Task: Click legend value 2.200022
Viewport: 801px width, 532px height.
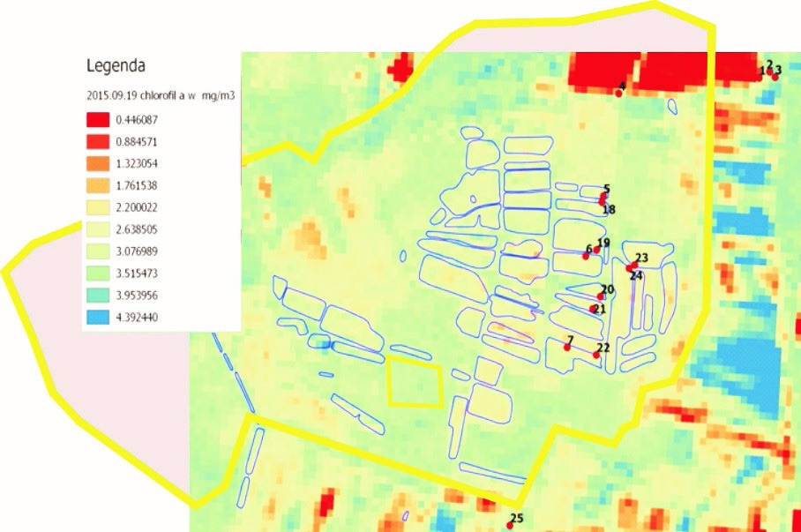Action: [137, 208]
